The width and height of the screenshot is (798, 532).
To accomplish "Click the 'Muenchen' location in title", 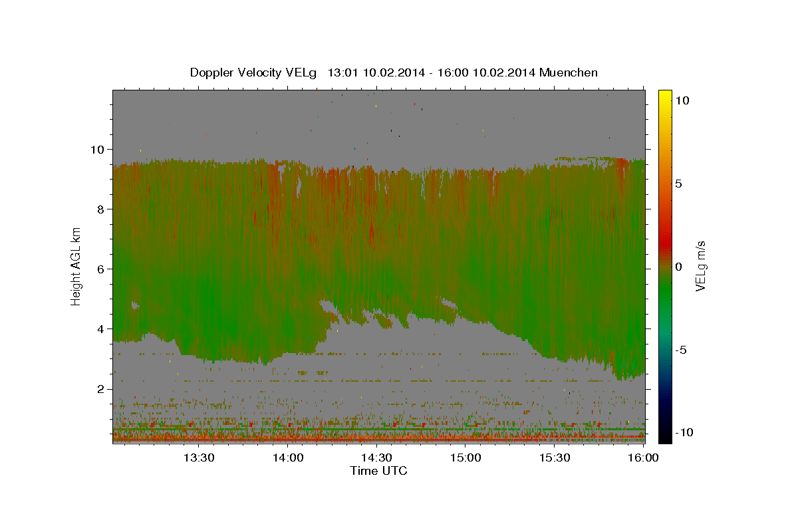I will click(569, 72).
